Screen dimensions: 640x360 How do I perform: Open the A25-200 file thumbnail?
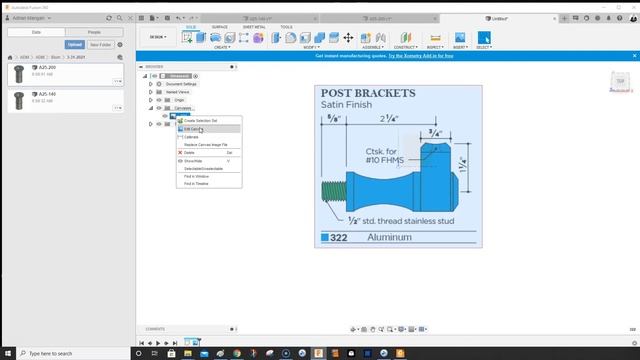point(19,74)
